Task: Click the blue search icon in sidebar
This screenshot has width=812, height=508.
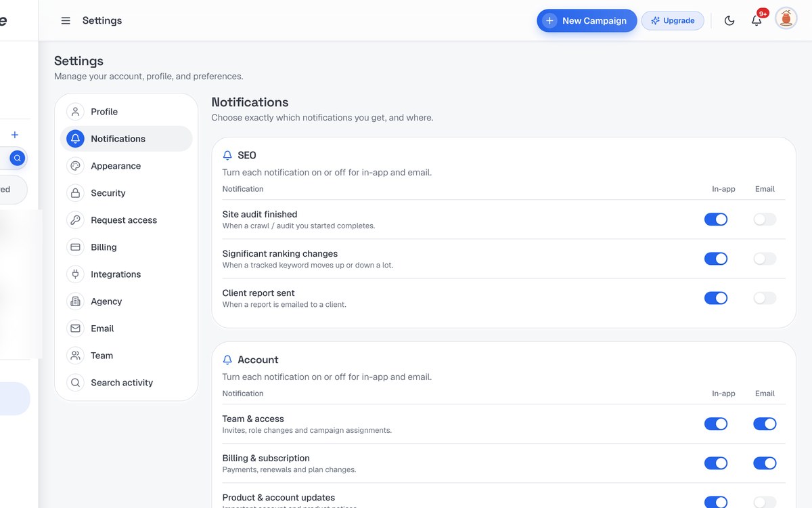Action: point(18,158)
